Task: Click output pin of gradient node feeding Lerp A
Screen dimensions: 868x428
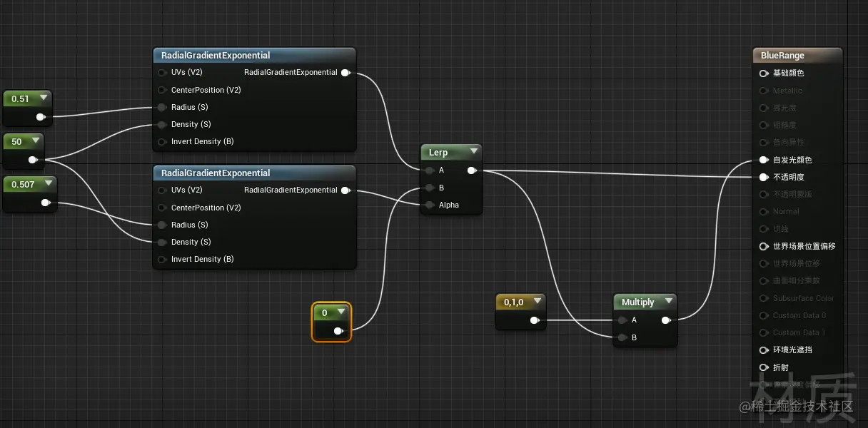Action: coord(345,73)
